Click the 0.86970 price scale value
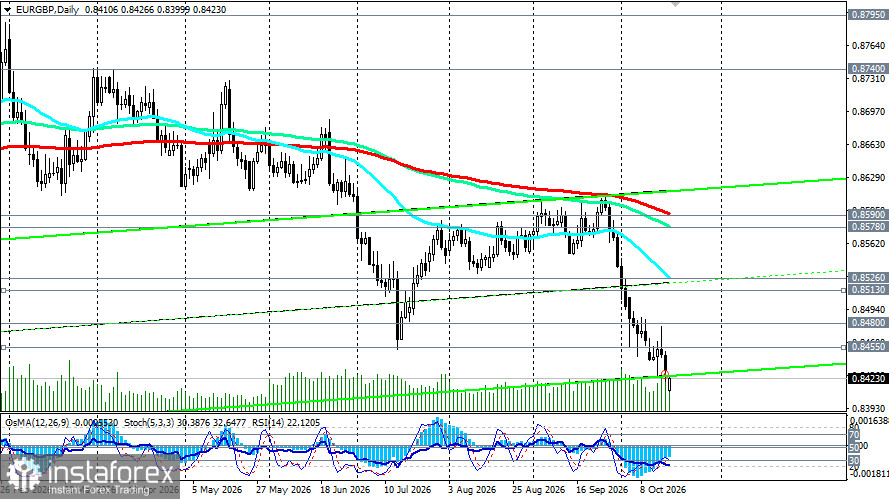The height and width of the screenshot is (499, 889). (868, 112)
